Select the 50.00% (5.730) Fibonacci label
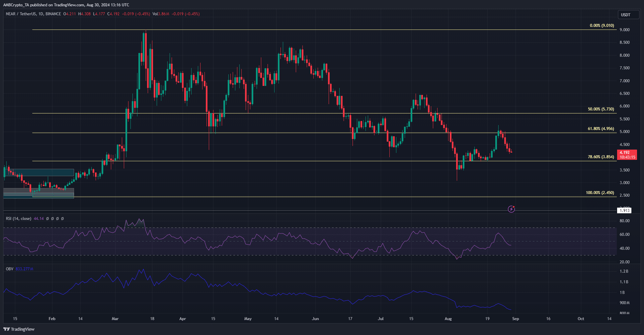Screen dimensions: 644x335 pyautogui.click(x=601, y=109)
